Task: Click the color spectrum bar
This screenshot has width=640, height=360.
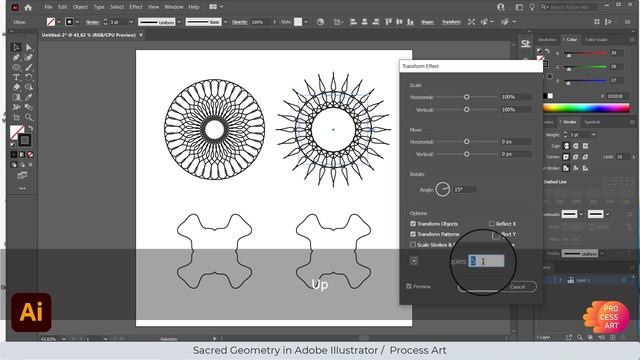Action: (586, 108)
